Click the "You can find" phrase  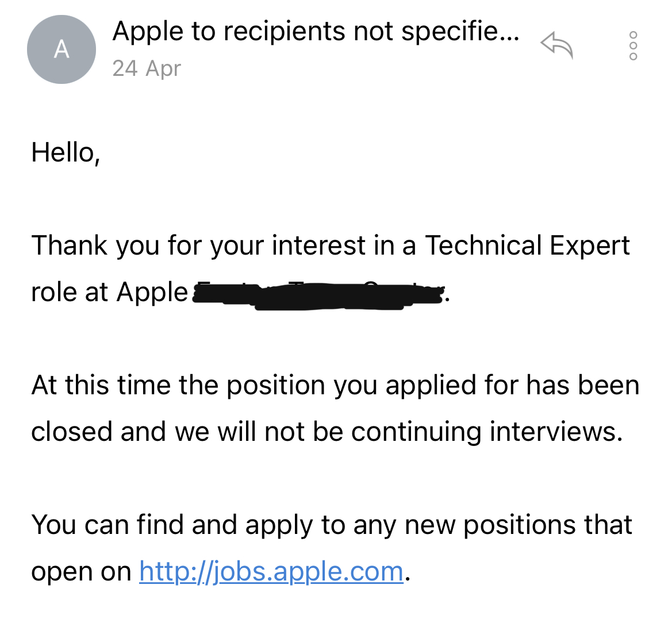point(107,525)
